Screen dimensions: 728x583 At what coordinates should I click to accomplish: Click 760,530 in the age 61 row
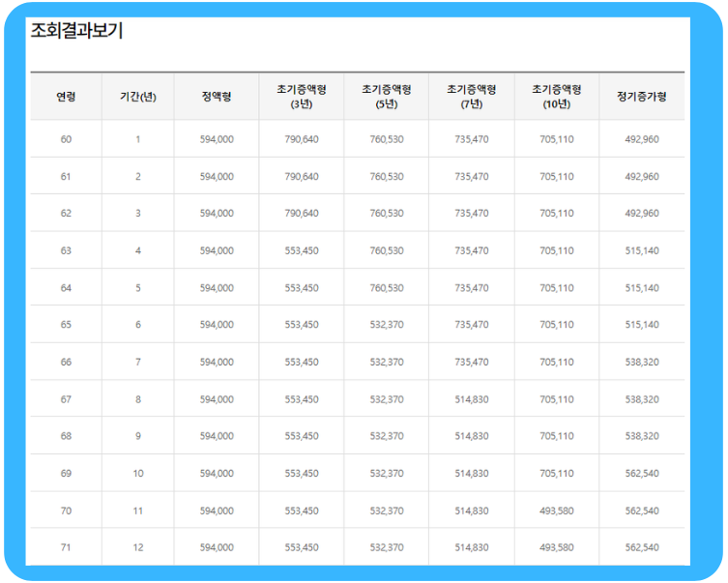[x=387, y=176]
